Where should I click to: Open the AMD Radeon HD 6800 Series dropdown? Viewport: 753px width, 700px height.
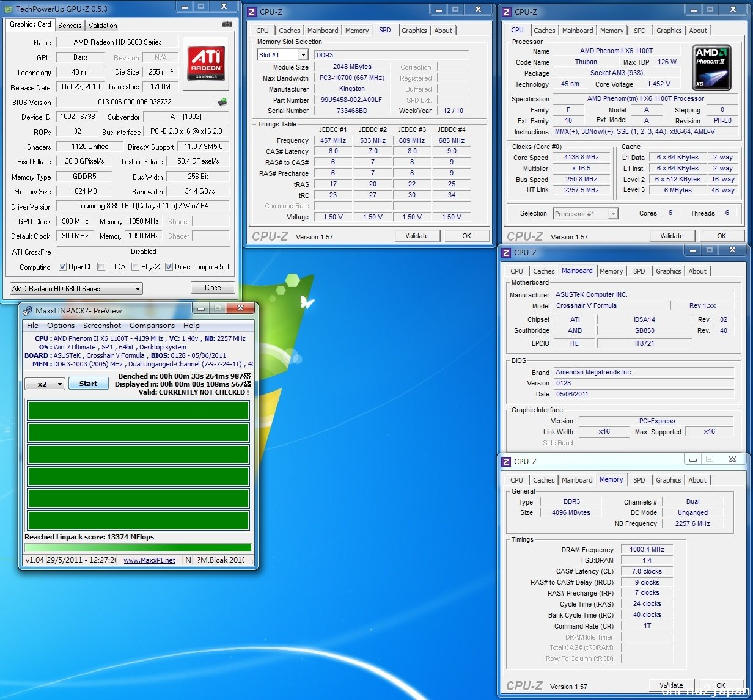76,289
